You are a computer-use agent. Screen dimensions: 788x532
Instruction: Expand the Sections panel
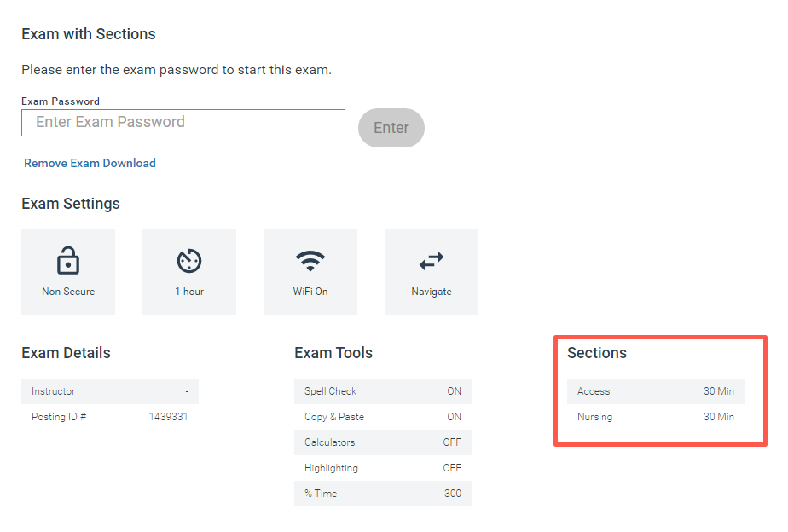596,353
